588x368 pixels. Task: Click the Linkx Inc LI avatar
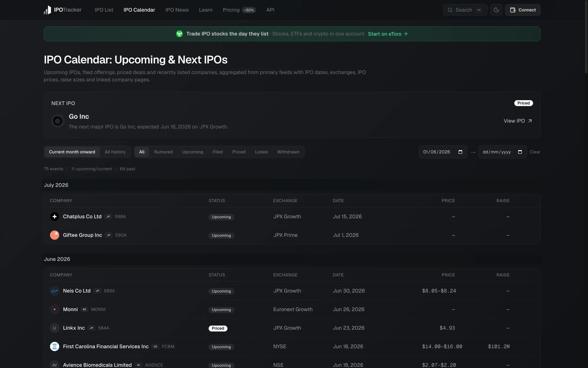(55, 328)
